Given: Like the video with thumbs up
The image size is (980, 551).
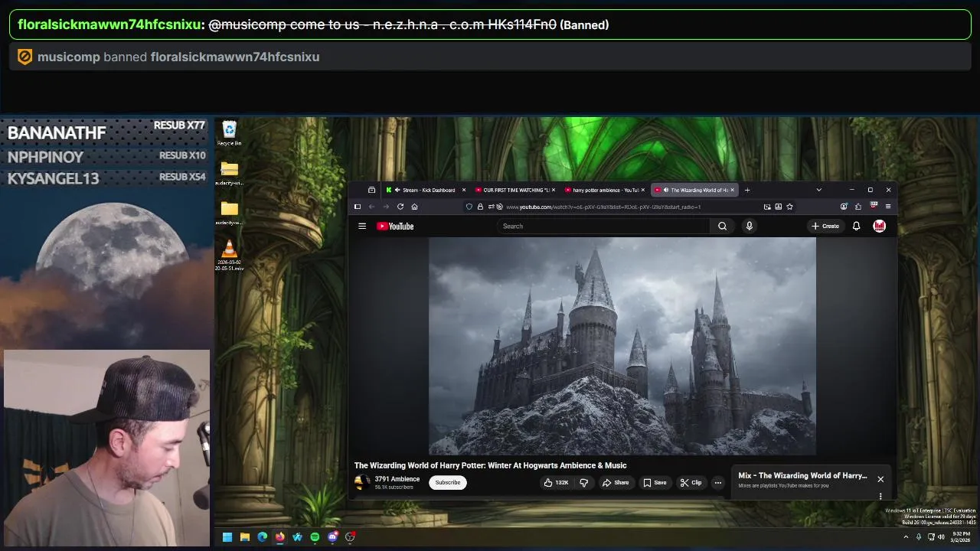Looking at the screenshot, I should point(557,482).
